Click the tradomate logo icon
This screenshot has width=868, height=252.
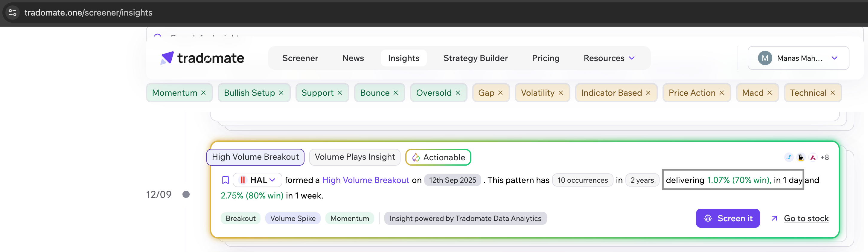[167, 58]
